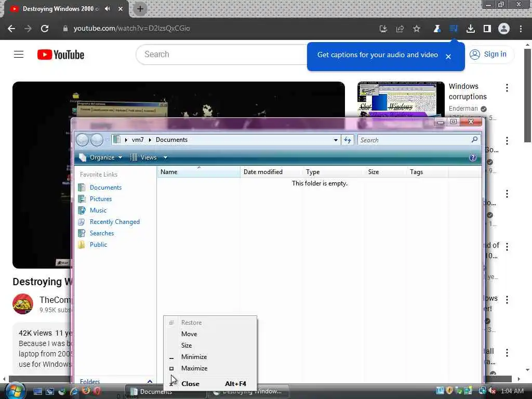Go back in Chrome browser history

(x=11, y=29)
